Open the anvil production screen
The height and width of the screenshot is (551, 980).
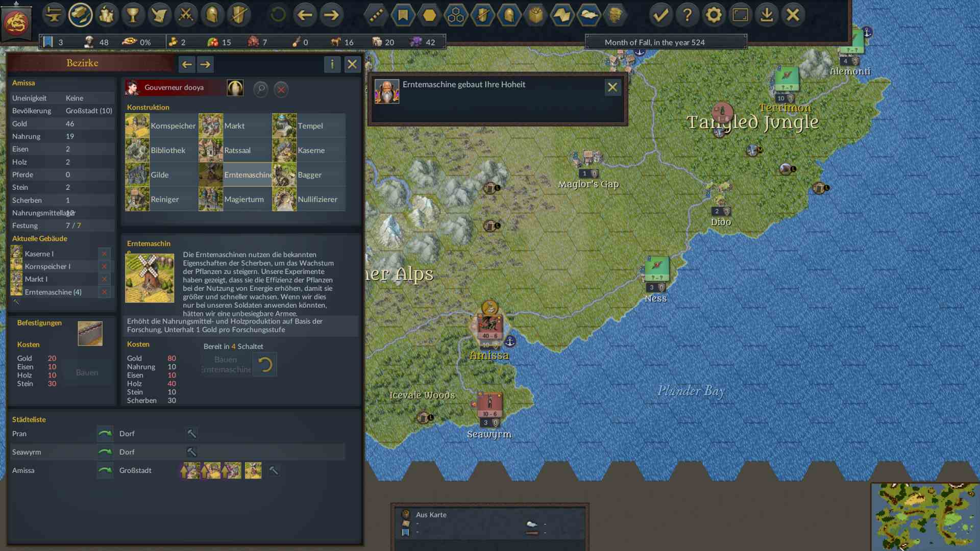pos(54,15)
